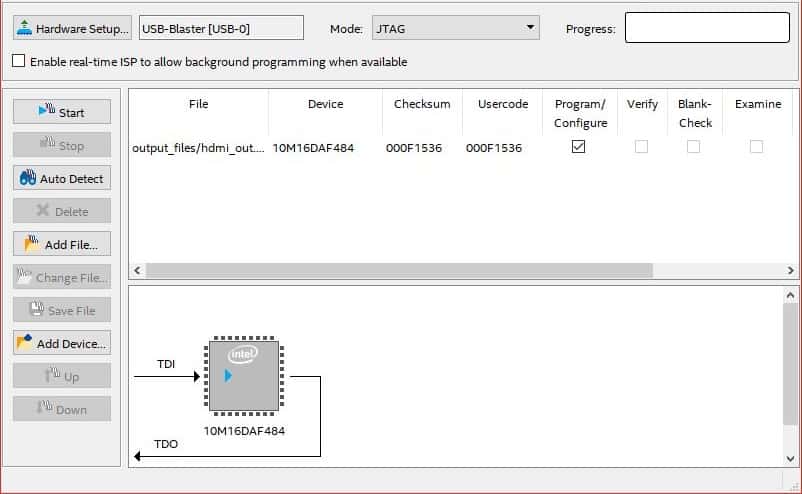This screenshot has height=494, width=802.
Task: Uncheck the Program/Configure checkbox
Action: [x=578, y=147]
